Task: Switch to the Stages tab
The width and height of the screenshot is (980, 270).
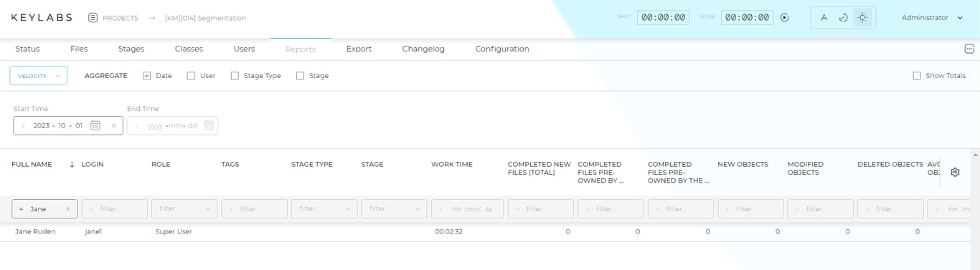Action: (x=131, y=49)
